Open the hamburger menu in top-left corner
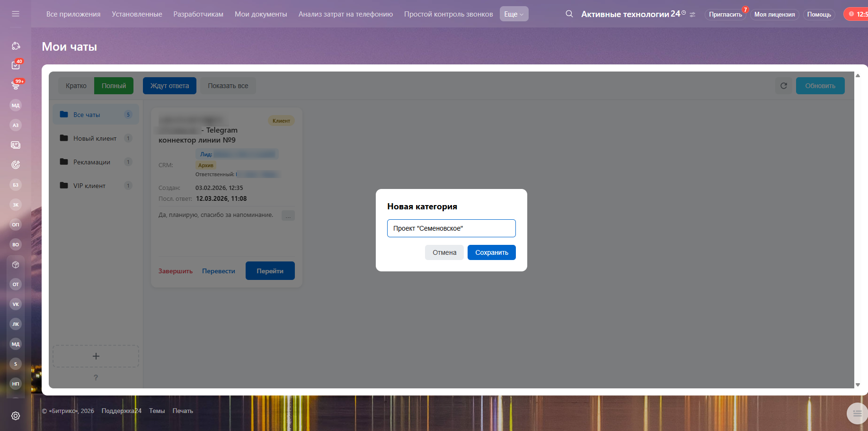This screenshot has height=431, width=868. tap(16, 14)
